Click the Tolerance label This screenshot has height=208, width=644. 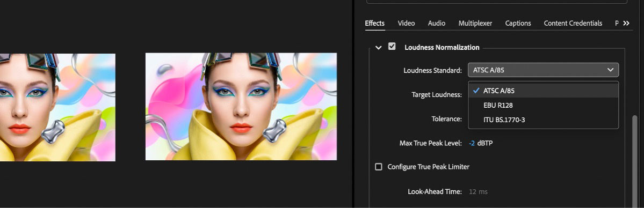point(446,119)
